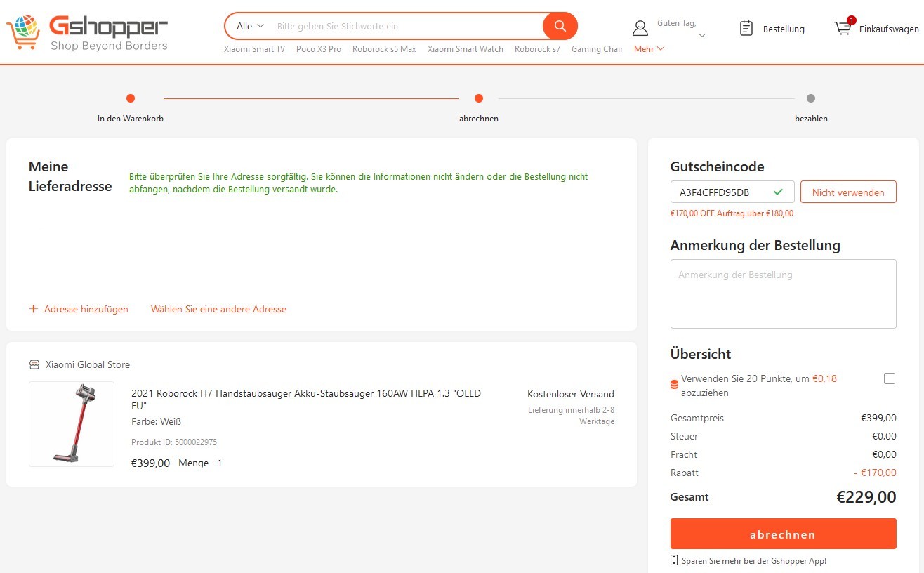Open the user account icon

tap(640, 28)
